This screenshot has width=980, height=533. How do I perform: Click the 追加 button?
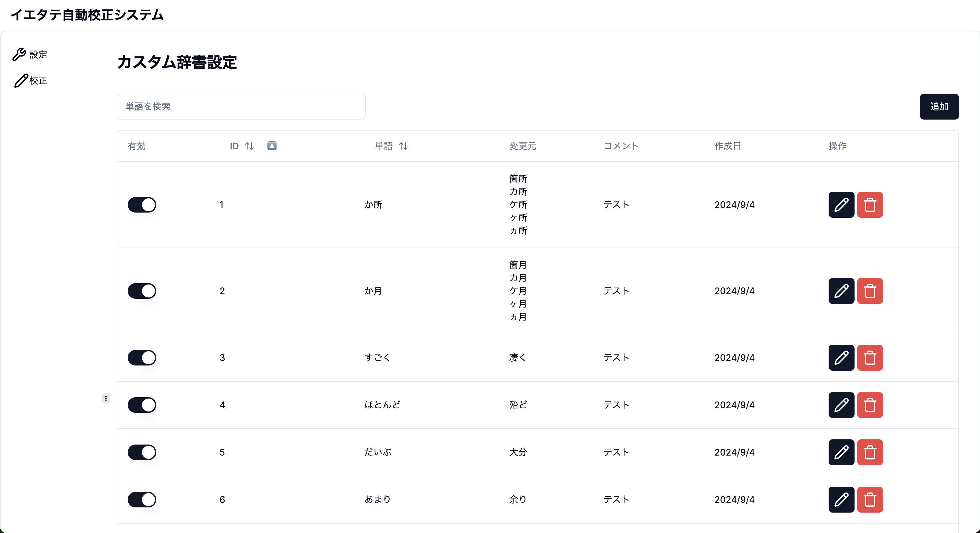[x=939, y=107]
